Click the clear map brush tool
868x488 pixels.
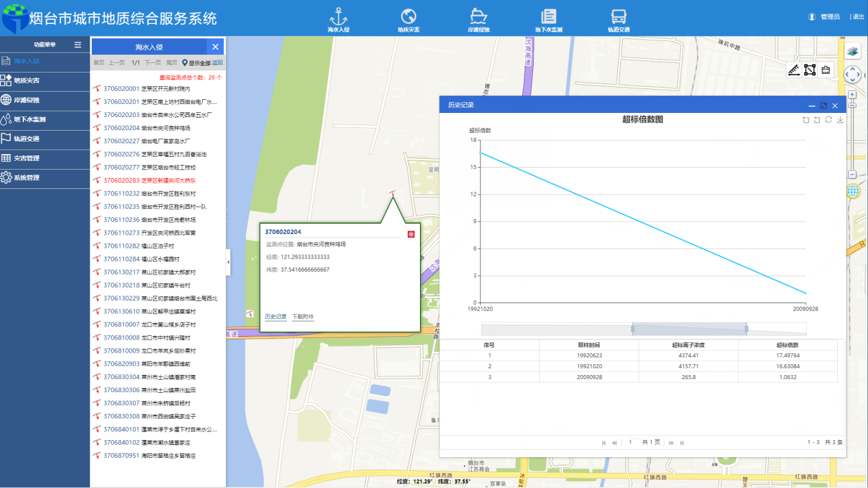pyautogui.click(x=826, y=70)
